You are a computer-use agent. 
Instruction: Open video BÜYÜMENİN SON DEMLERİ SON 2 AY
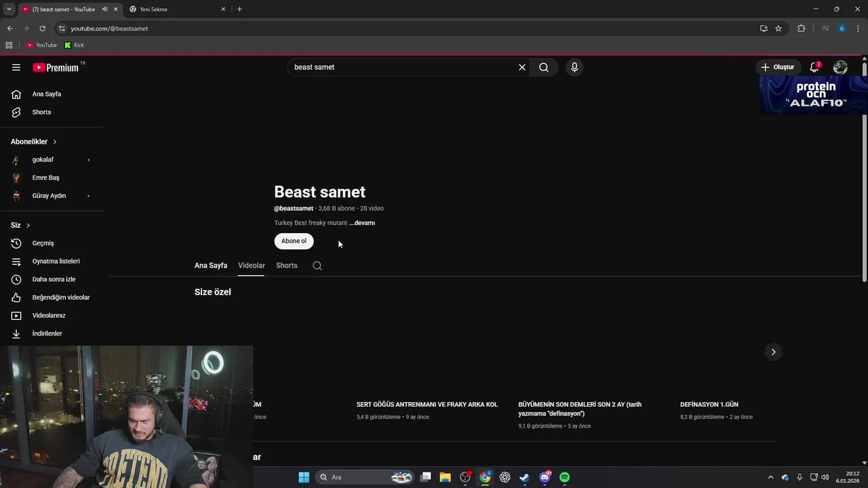[x=580, y=409]
